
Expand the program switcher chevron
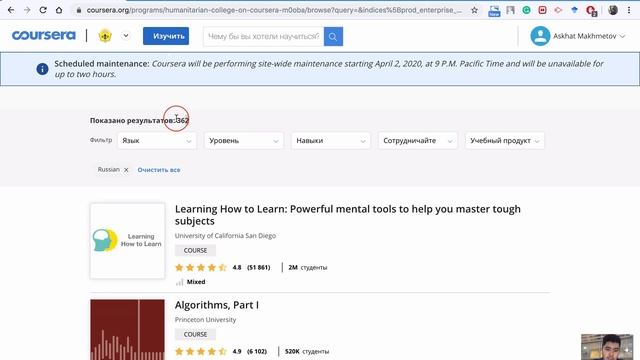pyautogui.click(x=126, y=36)
